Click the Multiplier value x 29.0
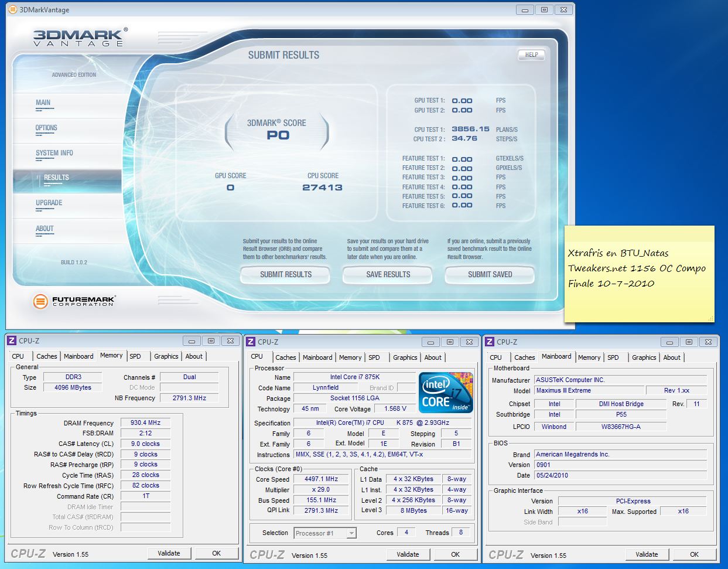Viewport: 728px width, 569px height. click(322, 489)
